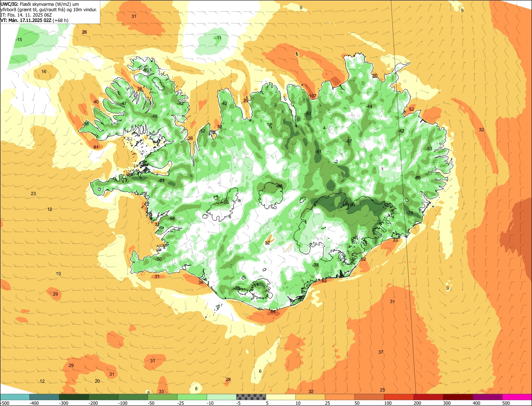
Task: Click the "-49" value in the Westfjords
Action: point(154,117)
